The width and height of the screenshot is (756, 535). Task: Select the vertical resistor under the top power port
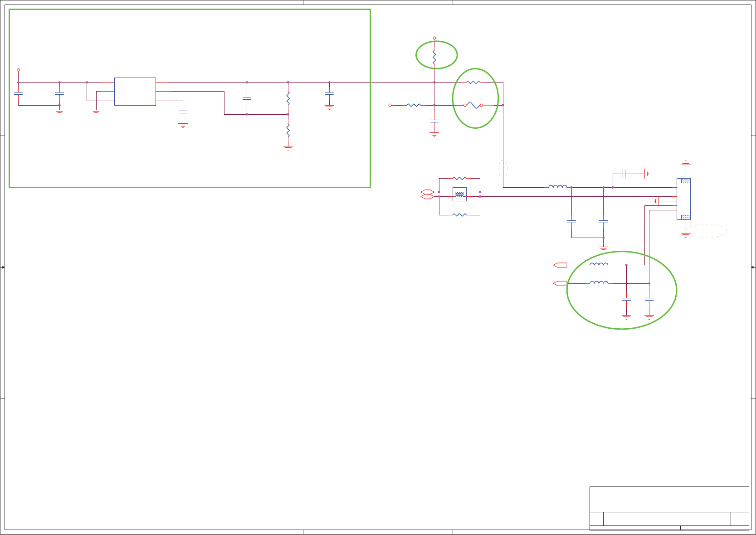click(434, 58)
